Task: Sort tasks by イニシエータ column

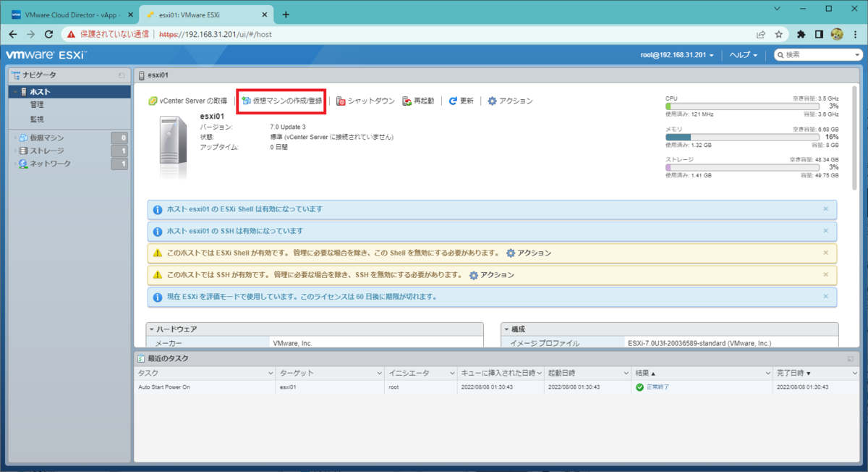Action: tap(420, 373)
